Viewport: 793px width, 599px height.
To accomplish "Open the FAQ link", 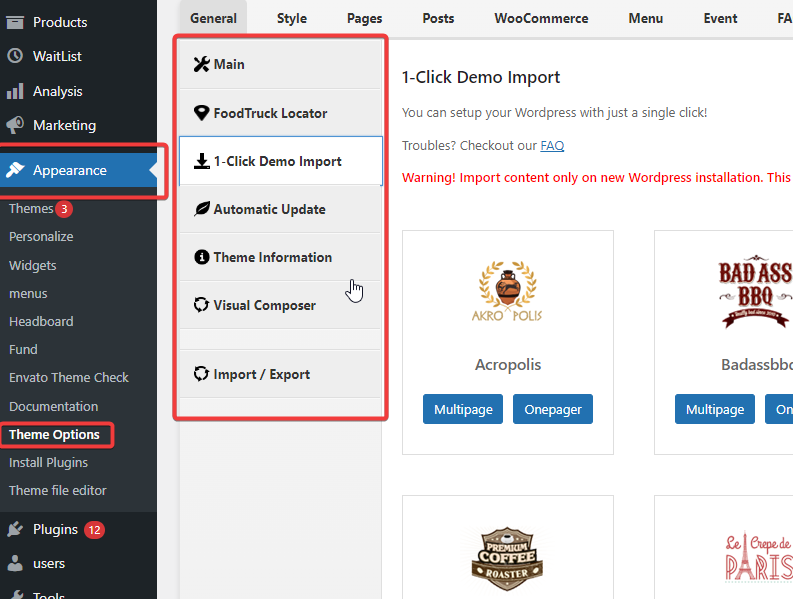I will point(552,146).
